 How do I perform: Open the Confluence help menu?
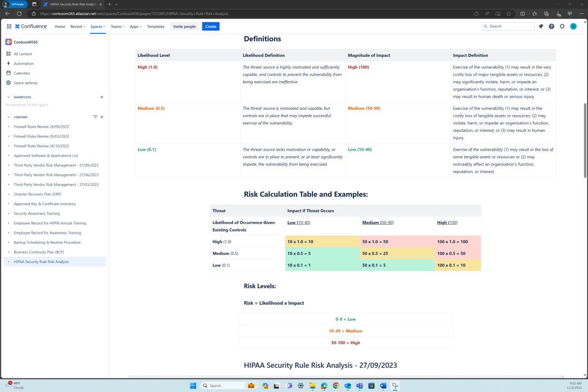(551, 26)
